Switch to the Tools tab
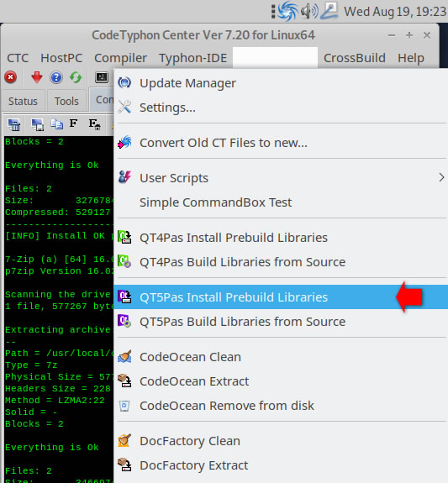This screenshot has width=448, height=483. click(66, 101)
